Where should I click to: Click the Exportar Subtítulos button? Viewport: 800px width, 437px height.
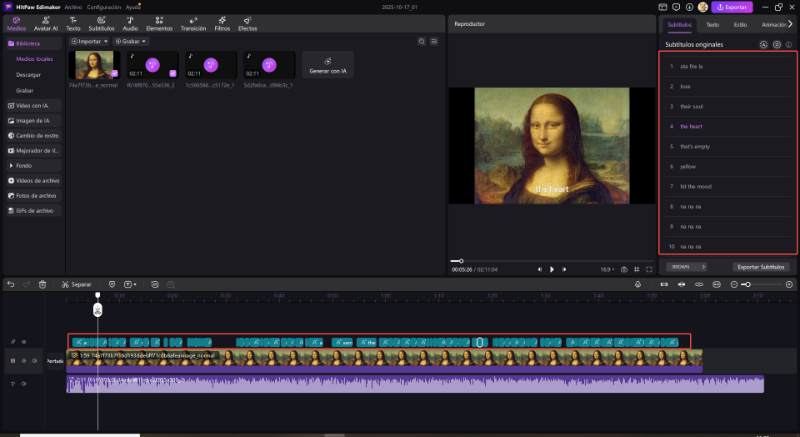coord(762,267)
